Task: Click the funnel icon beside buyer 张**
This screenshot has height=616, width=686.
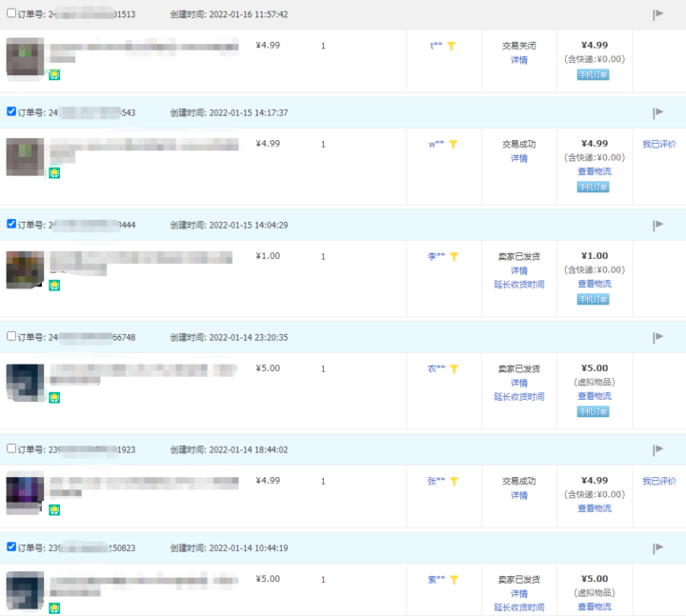Action: 454,482
